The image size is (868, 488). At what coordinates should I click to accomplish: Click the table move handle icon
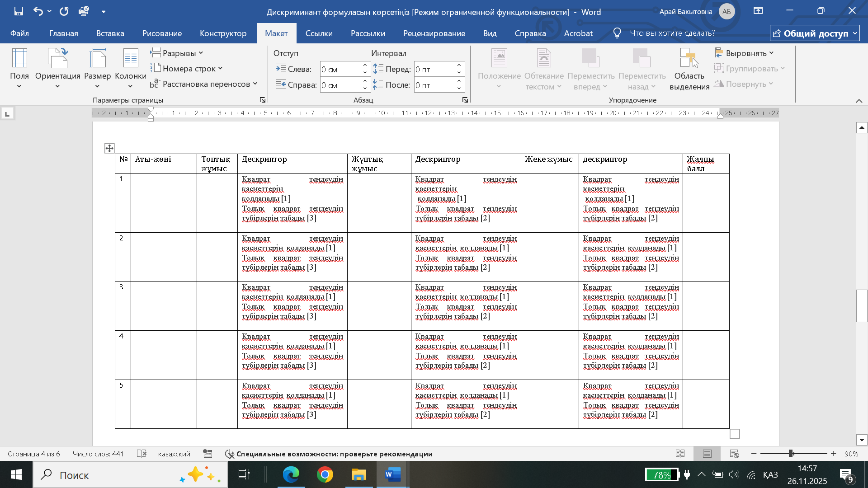click(x=109, y=148)
